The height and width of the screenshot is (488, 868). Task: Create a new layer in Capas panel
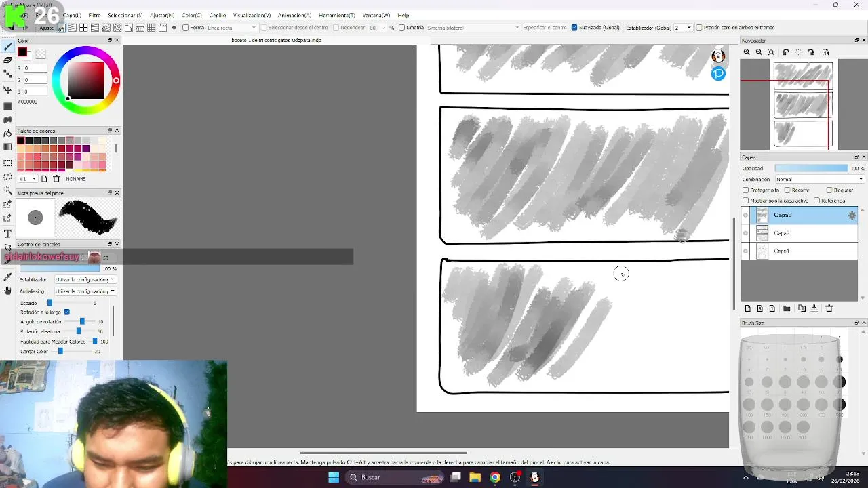coord(748,308)
